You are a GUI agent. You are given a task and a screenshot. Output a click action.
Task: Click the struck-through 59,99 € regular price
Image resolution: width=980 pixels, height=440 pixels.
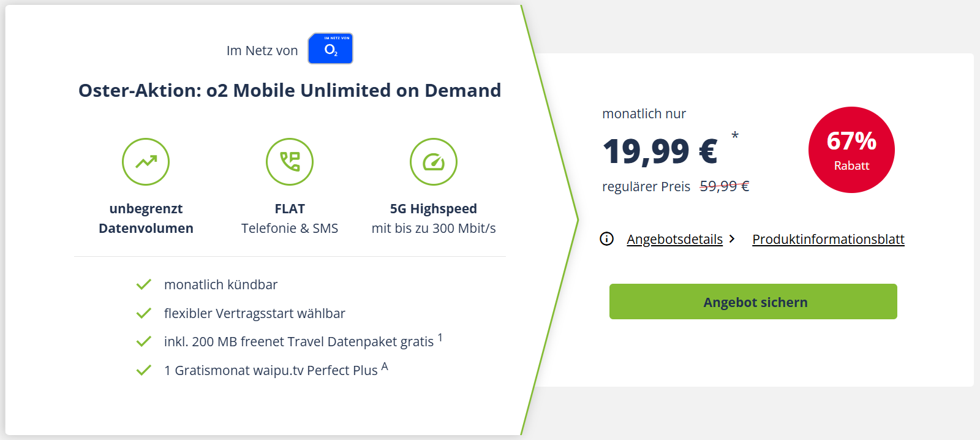[725, 186]
